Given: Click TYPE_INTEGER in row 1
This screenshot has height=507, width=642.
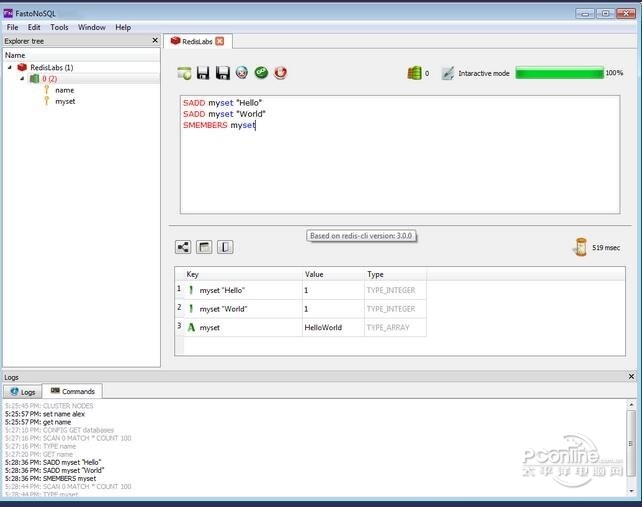Looking at the screenshot, I should click(396, 290).
